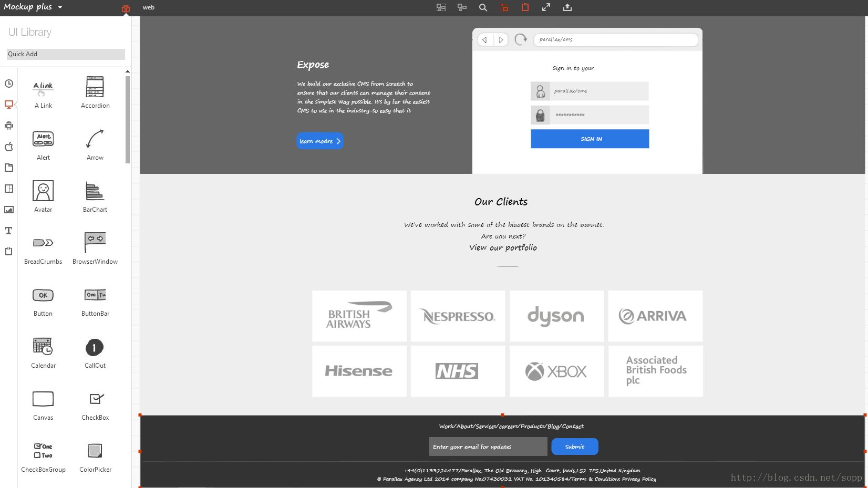The height and width of the screenshot is (488, 868).
Task: Pick the Calendar component
Action: pos(43,352)
